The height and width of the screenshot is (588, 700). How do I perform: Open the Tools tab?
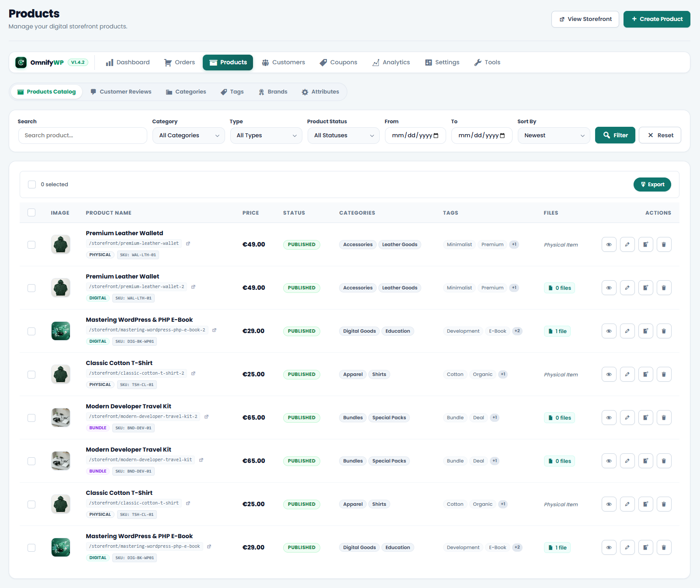pyautogui.click(x=487, y=63)
